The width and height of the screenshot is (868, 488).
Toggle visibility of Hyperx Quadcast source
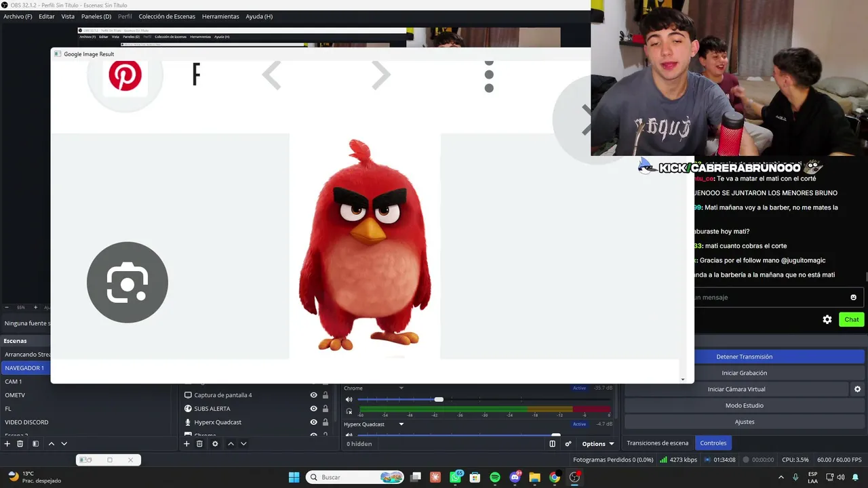tap(313, 422)
